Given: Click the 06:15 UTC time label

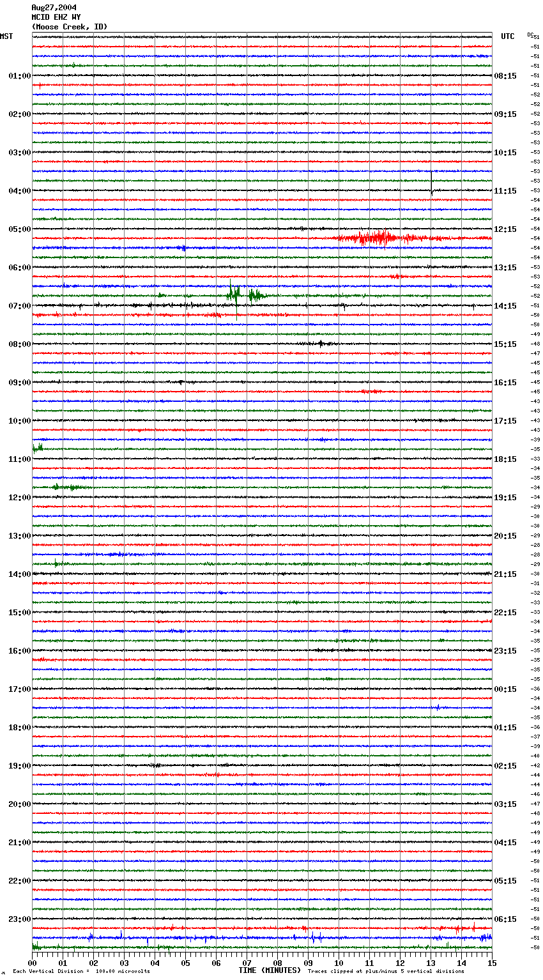Looking at the screenshot, I should coord(505,919).
